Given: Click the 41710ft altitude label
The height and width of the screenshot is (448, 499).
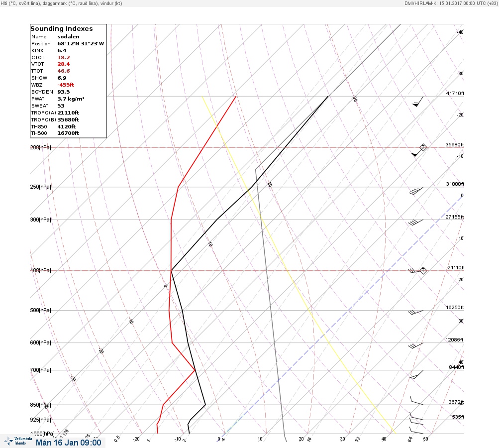Looking at the screenshot, I should 455,93.
